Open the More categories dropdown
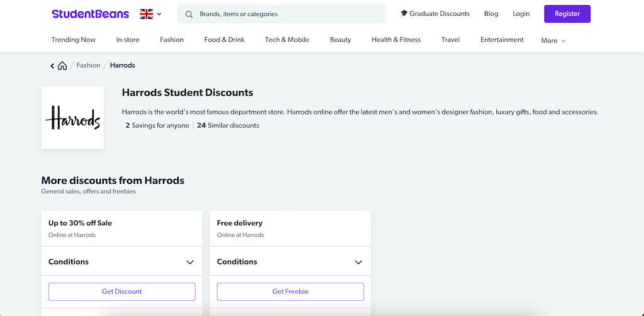 click(x=553, y=41)
